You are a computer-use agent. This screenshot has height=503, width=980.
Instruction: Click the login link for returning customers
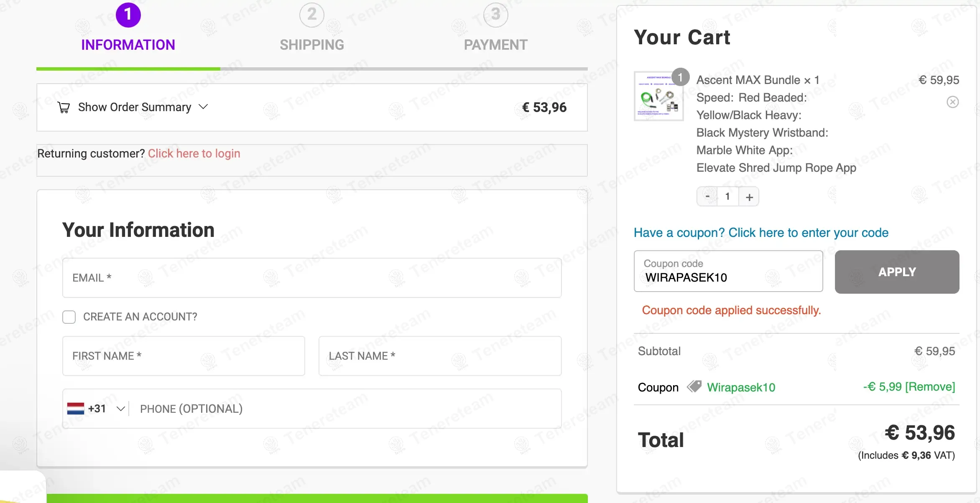click(194, 154)
